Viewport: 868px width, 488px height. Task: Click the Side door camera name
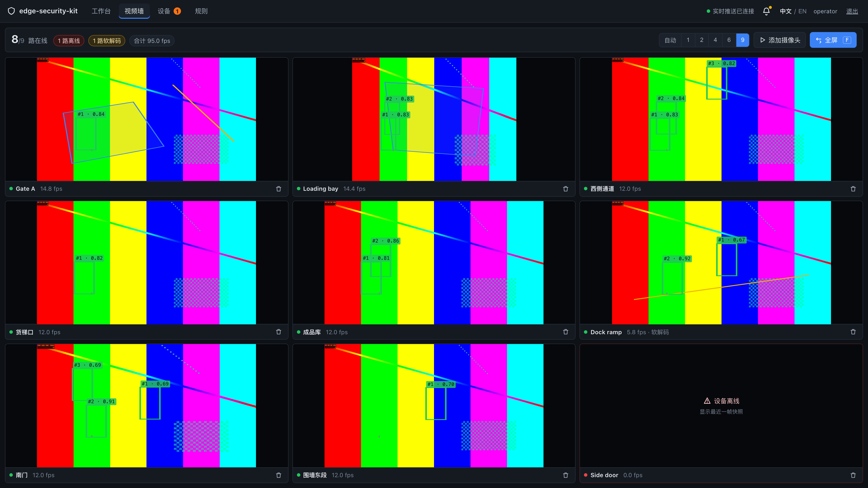(604, 475)
